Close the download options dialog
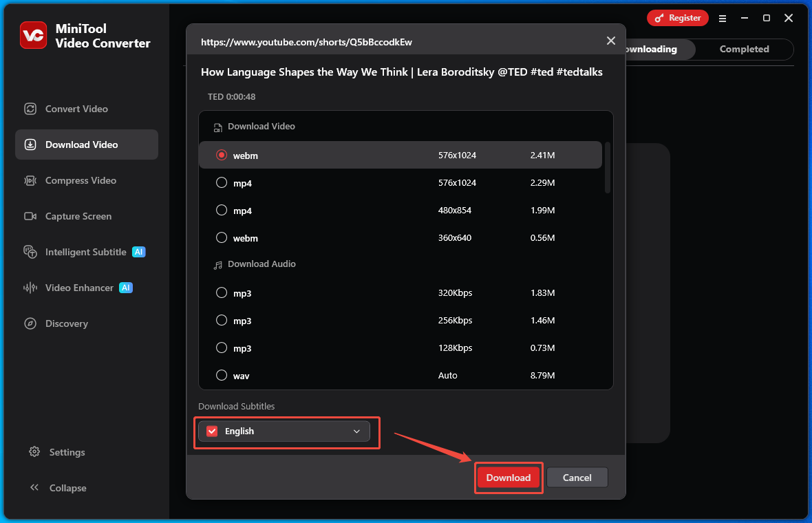The image size is (812, 523). click(611, 41)
